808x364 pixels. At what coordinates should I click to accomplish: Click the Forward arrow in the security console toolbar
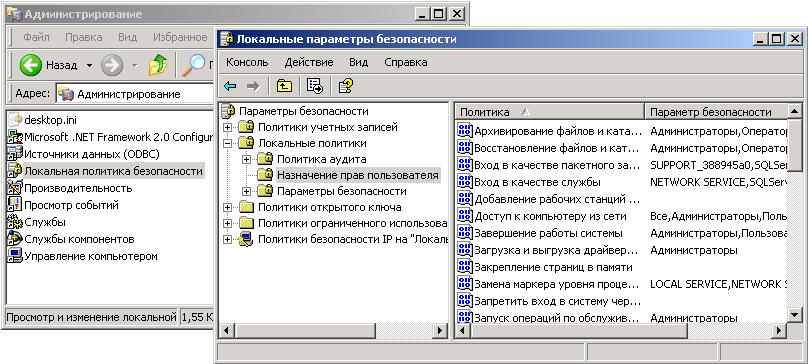pyautogui.click(x=252, y=86)
